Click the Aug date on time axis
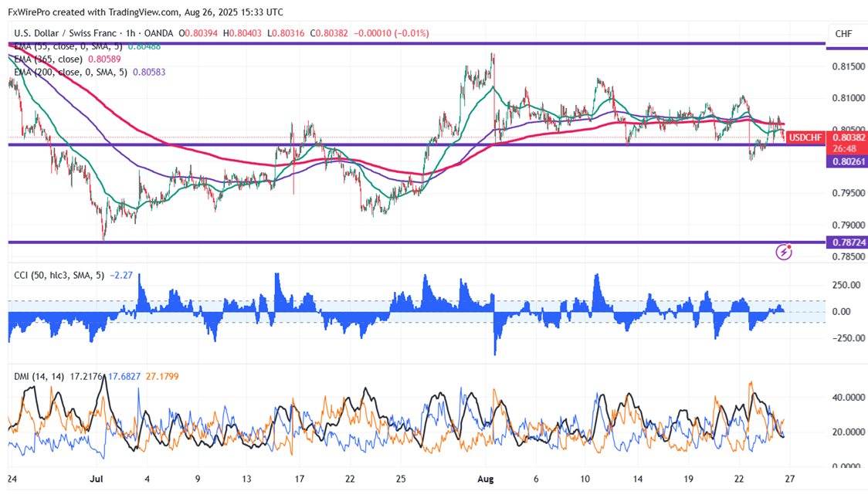868x498 pixels. point(486,479)
